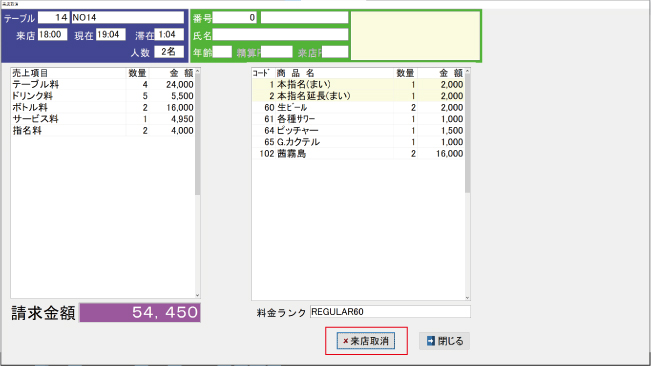Click the product list scrollbar down arrow
Image resolution: width=651 pixels, height=366 pixels.
467,298
